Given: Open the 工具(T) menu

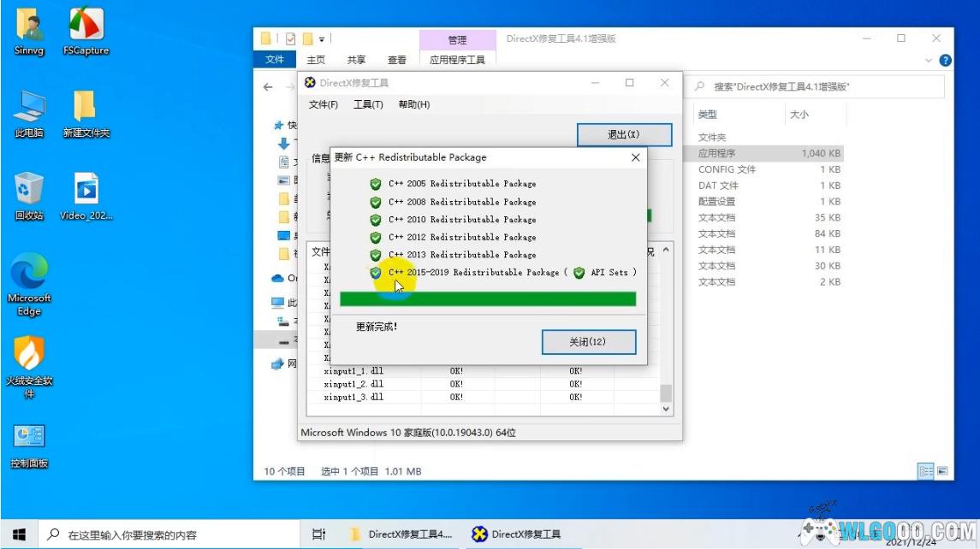Looking at the screenshot, I should coord(368,104).
